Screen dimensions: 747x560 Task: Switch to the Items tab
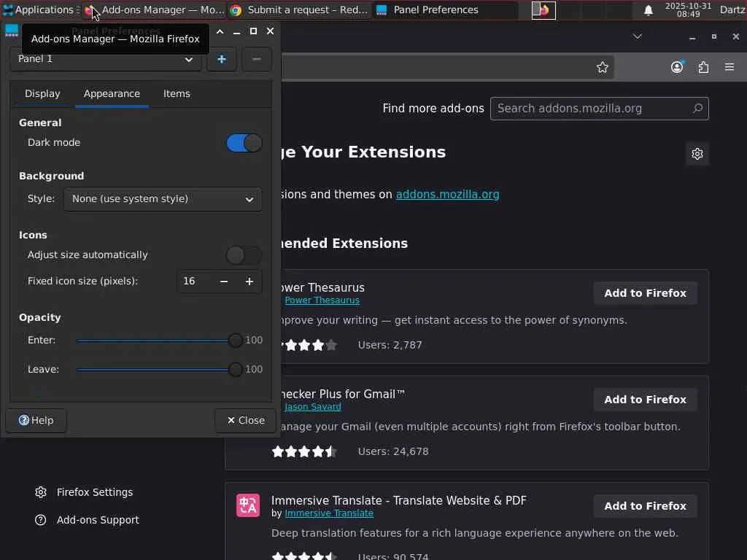(177, 93)
